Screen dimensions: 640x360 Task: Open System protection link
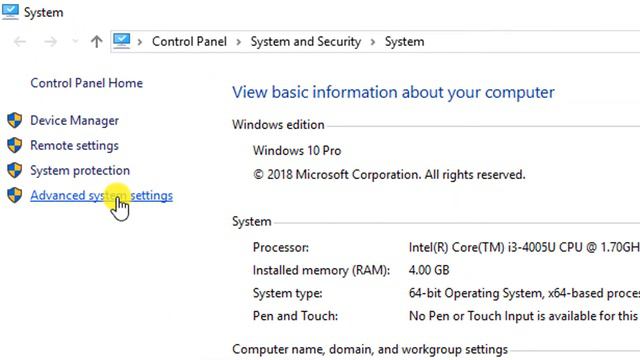click(x=80, y=170)
